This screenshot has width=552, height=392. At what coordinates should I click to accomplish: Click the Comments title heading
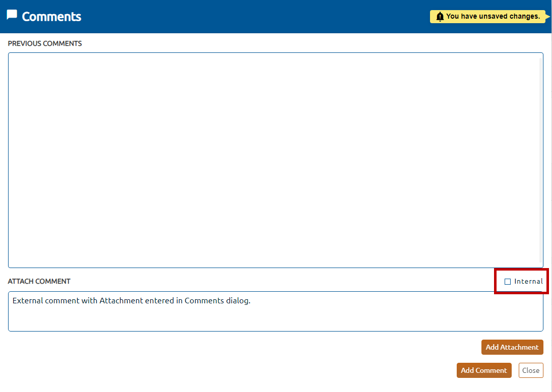coord(51,17)
